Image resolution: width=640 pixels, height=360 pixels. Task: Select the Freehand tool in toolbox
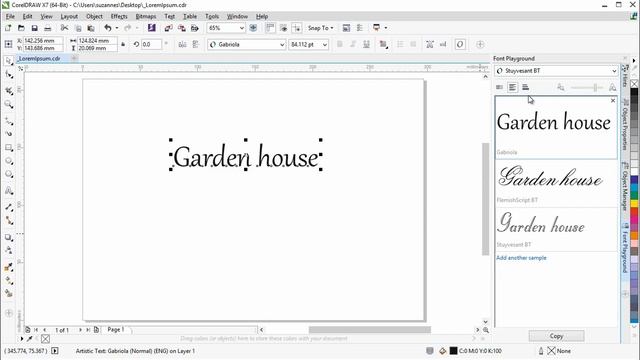(9, 121)
